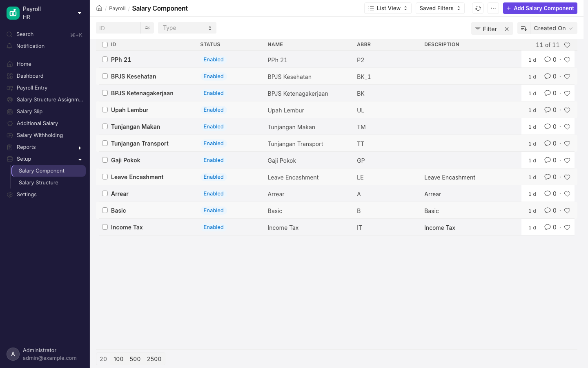Tick the Tunjangan Makan checkbox

tap(105, 126)
